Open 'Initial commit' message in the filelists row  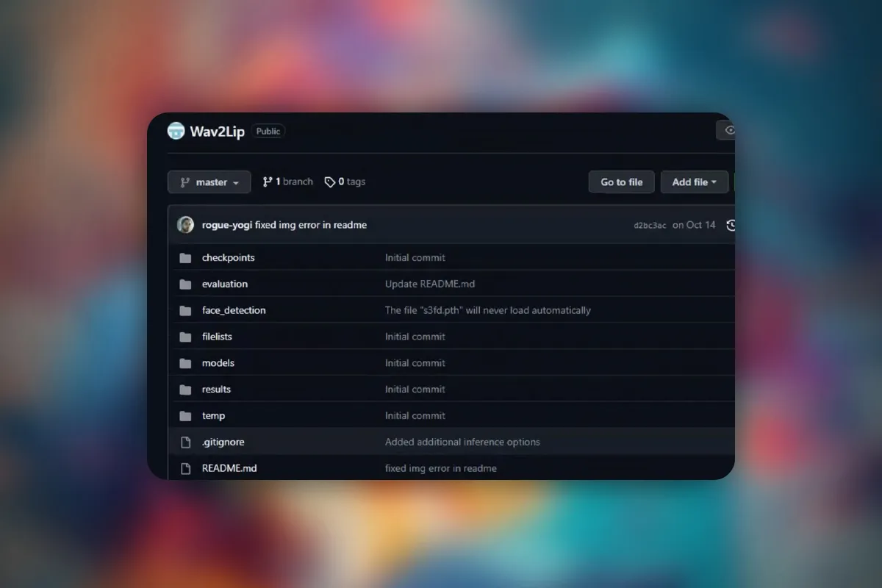[415, 337]
